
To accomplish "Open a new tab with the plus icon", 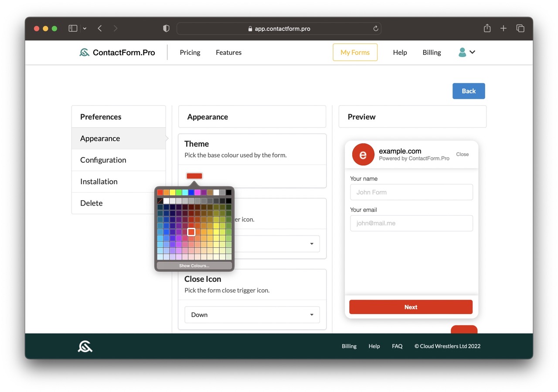I will (504, 28).
